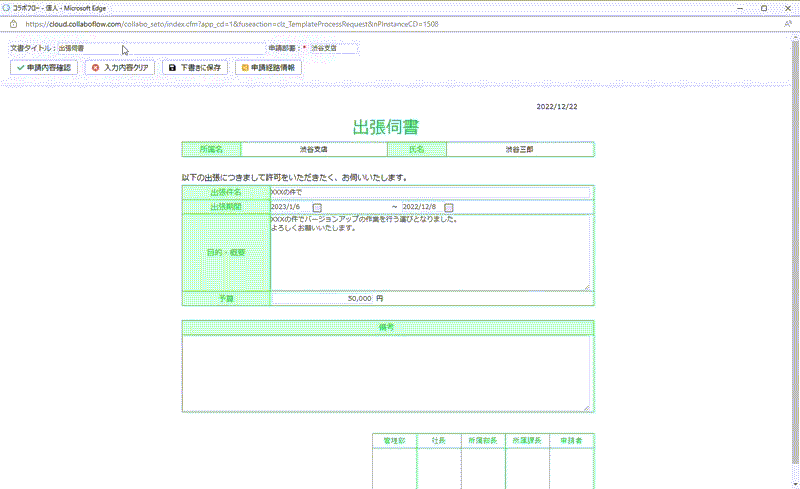The height and width of the screenshot is (489, 800).
Task: Open calendar icon beside start date 2023/1/6
Action: coord(317,207)
